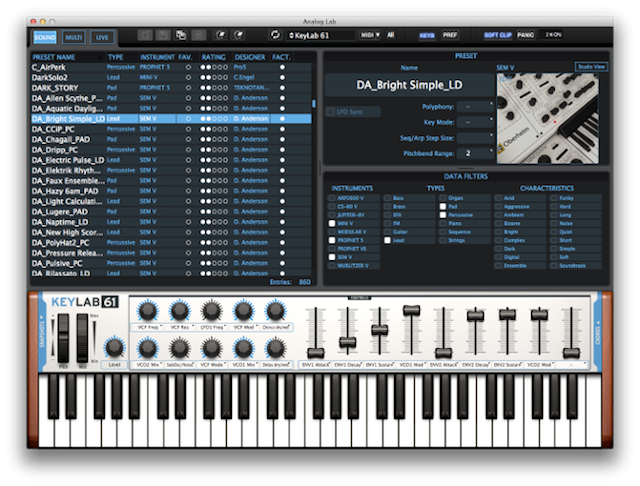Turn the VCF Freq knob
640x486 pixels.
pos(148,311)
